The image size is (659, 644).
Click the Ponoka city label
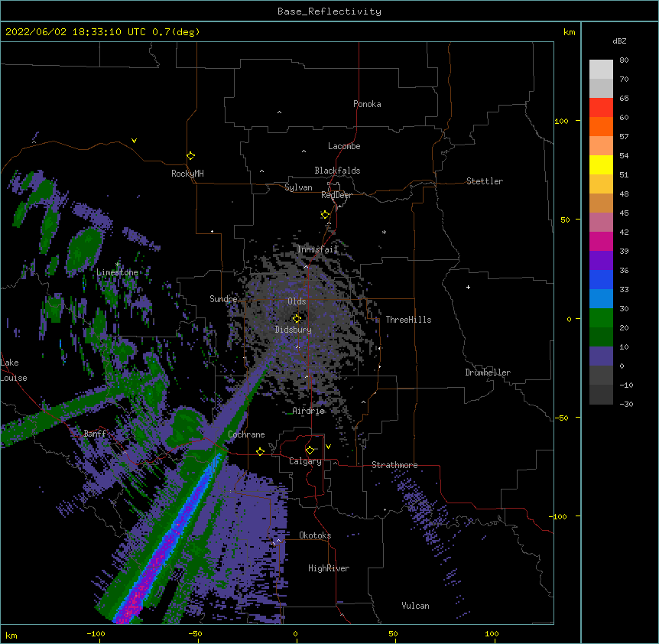click(367, 104)
